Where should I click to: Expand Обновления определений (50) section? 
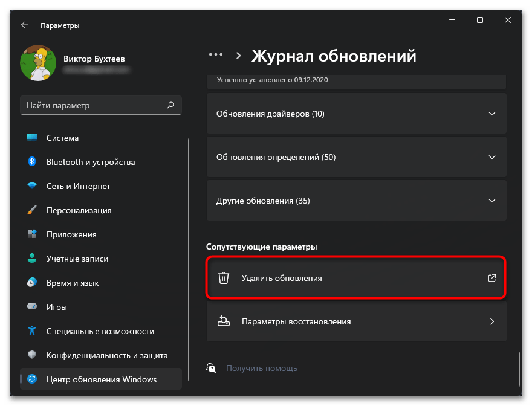coord(492,157)
